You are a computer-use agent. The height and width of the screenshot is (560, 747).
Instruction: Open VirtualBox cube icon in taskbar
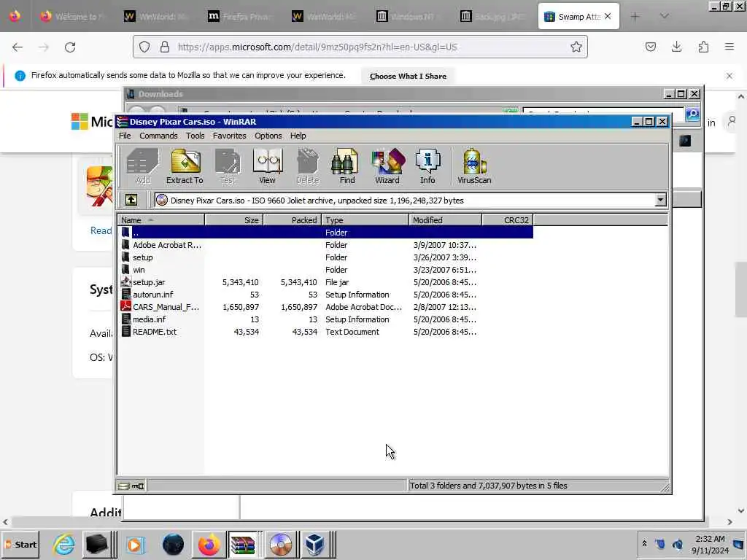(x=314, y=544)
